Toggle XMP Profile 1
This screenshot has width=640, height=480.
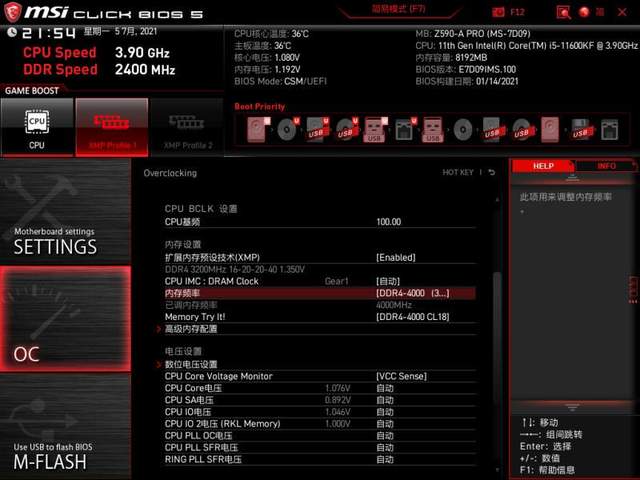click(112, 127)
